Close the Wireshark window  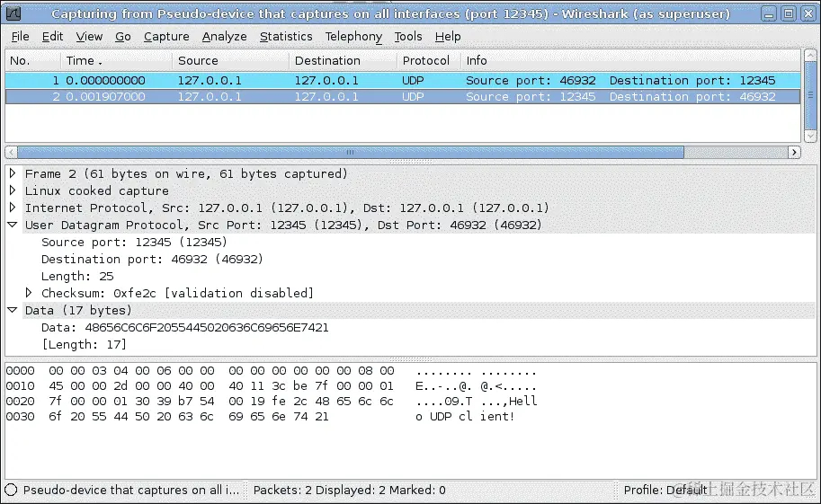pyautogui.click(x=808, y=14)
